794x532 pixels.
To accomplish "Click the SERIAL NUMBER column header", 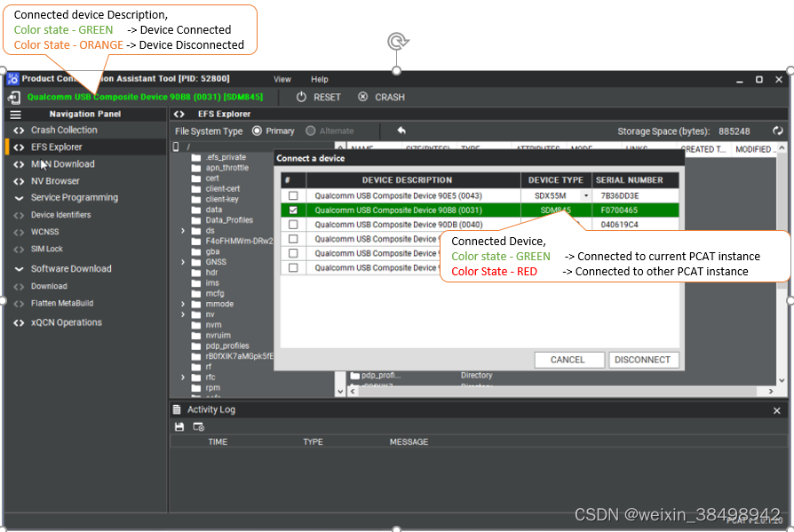I will 636,180.
